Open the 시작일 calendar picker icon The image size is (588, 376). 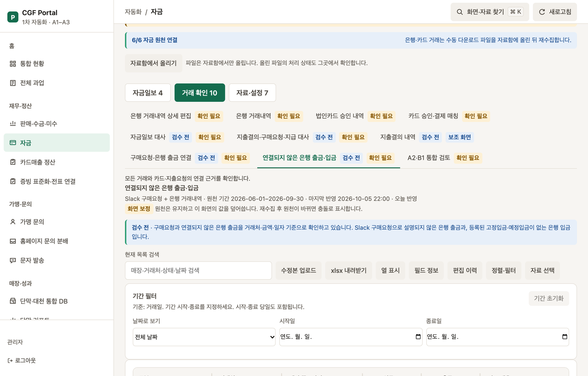tap(418, 336)
